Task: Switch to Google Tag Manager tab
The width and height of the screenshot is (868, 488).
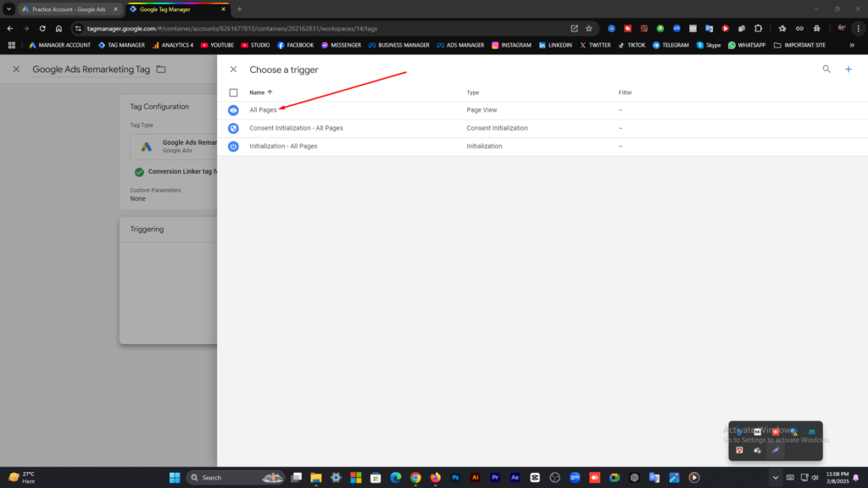Action: click(x=165, y=9)
